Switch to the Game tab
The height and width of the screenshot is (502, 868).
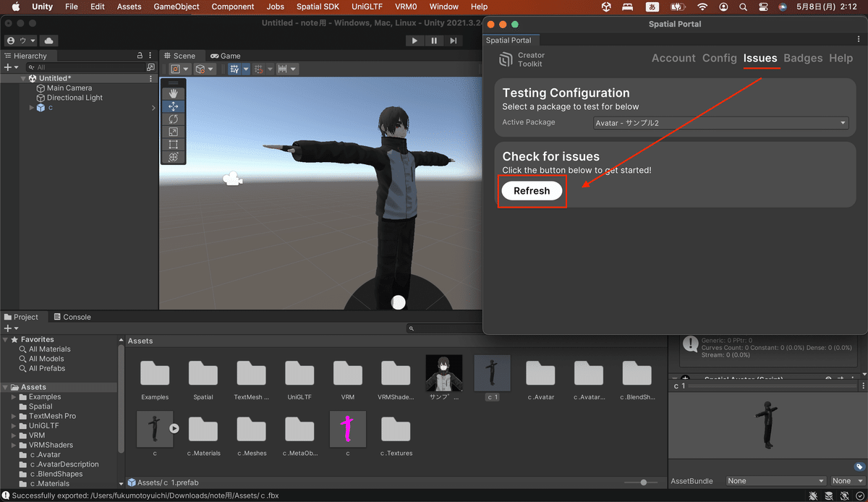(226, 56)
